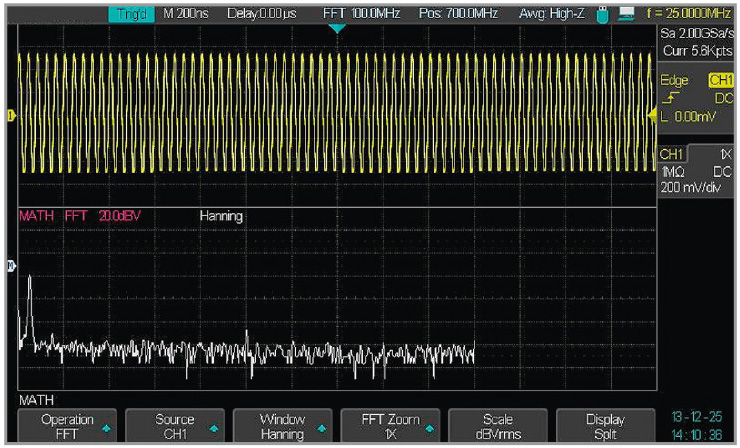
Task: Open the Source CH1 selection menu
Action: (x=175, y=427)
